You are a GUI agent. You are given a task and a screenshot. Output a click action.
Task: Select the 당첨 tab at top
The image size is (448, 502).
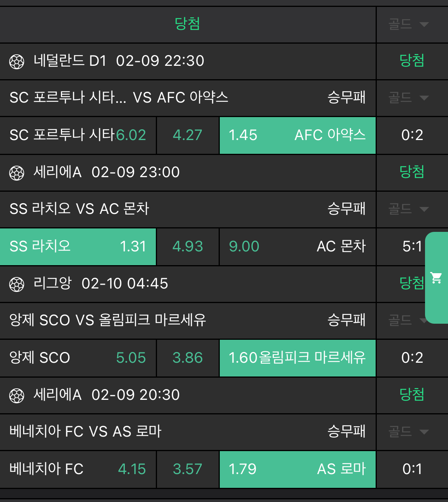[187, 24]
